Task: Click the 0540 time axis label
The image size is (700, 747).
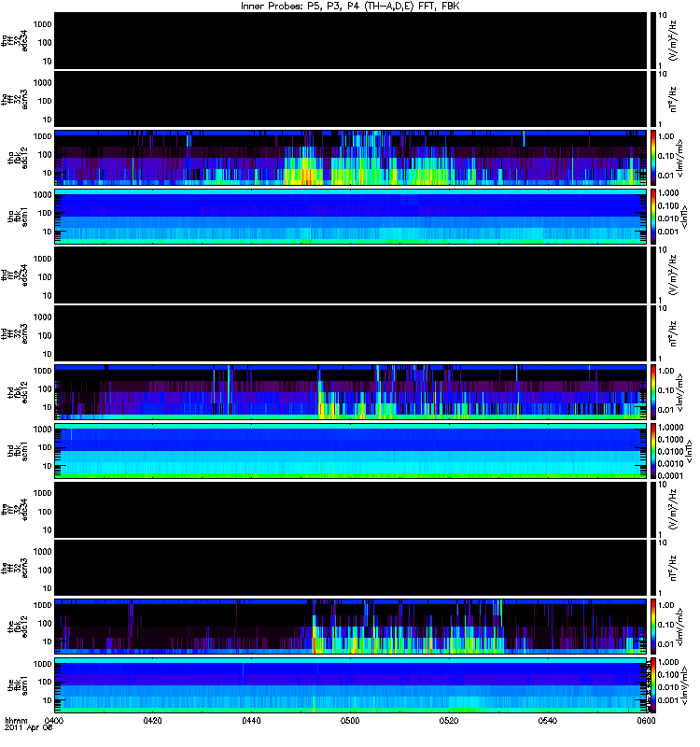Action: click(548, 720)
